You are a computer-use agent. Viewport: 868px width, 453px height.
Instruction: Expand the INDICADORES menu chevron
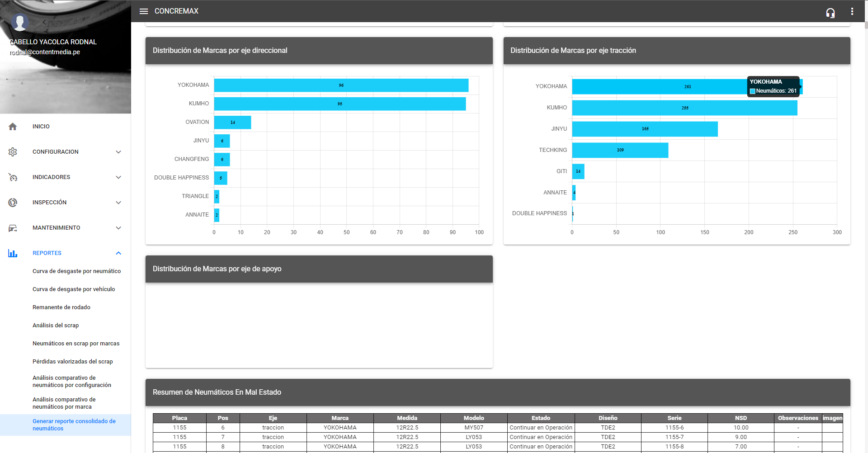[x=118, y=177]
